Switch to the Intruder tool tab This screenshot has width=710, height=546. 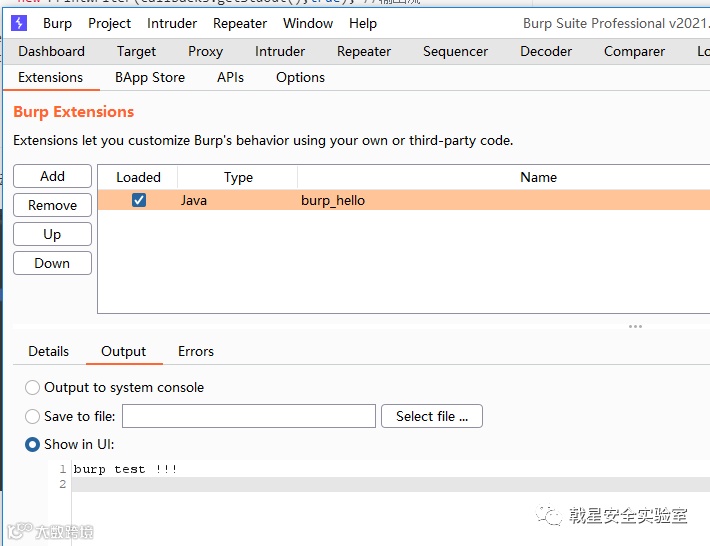coord(280,52)
